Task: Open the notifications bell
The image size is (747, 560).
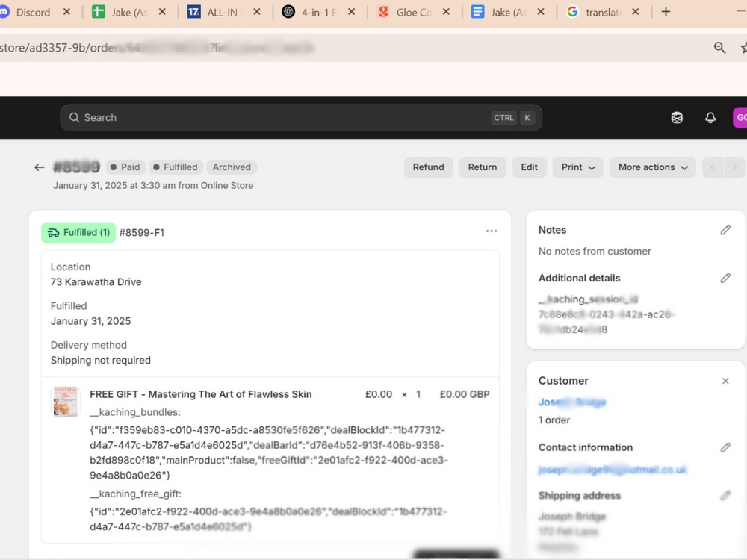Action: point(710,118)
